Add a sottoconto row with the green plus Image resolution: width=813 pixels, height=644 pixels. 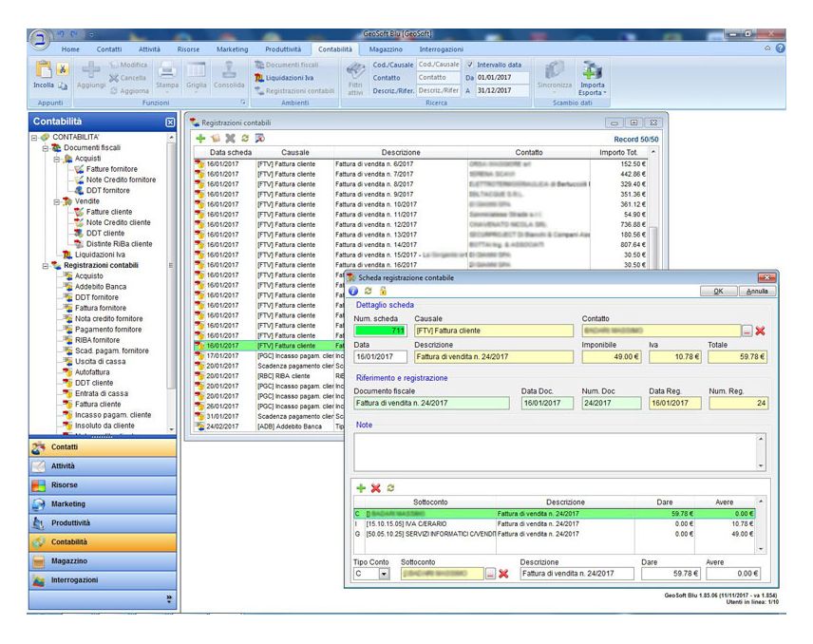tap(361, 488)
